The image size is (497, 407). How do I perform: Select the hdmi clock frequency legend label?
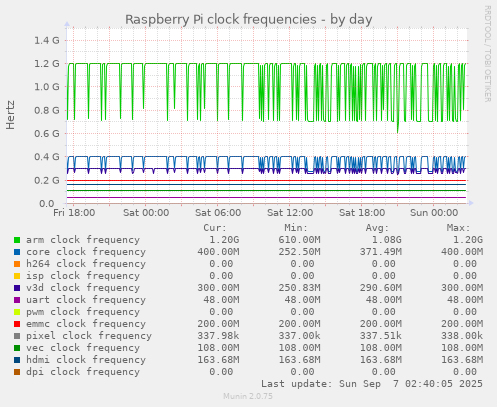[x=86, y=360]
